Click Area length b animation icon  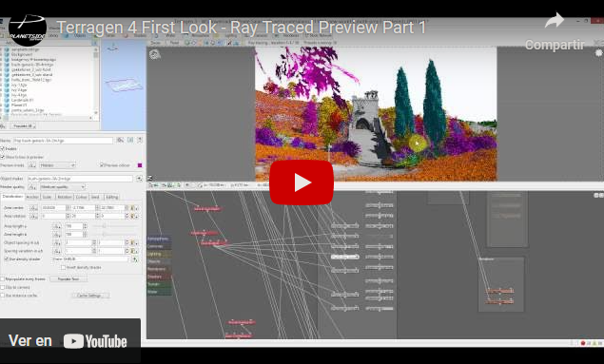(x=57, y=235)
